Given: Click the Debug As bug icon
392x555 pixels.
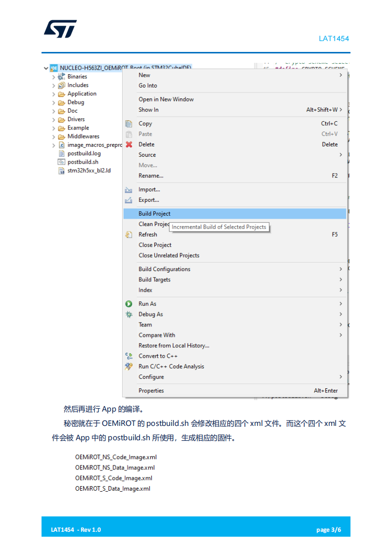Looking at the screenshot, I should (x=129, y=314).
